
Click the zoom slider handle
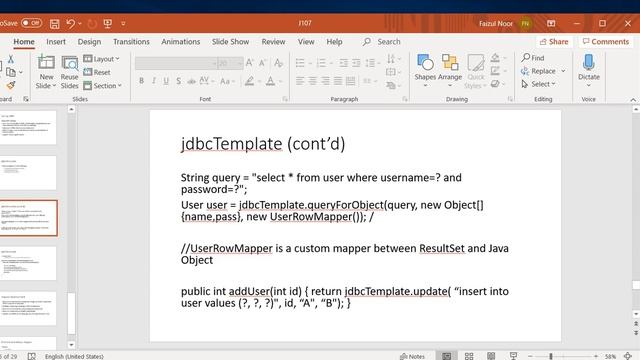click(x=551, y=356)
